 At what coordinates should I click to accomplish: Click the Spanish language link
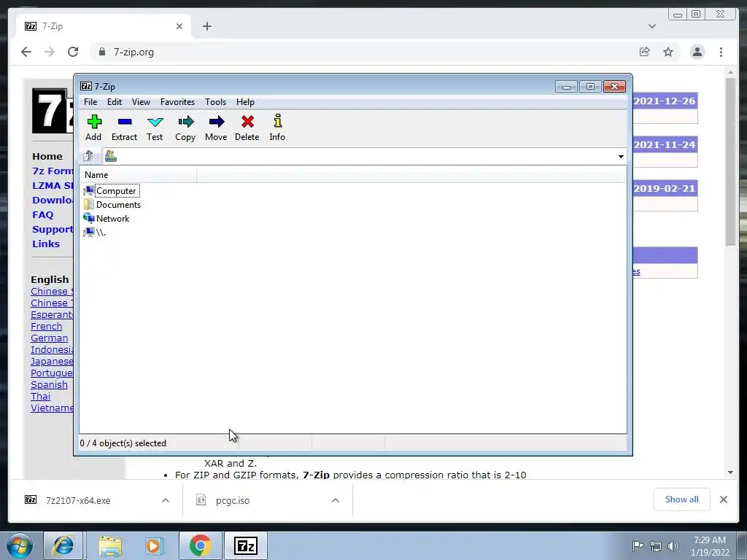tap(49, 385)
